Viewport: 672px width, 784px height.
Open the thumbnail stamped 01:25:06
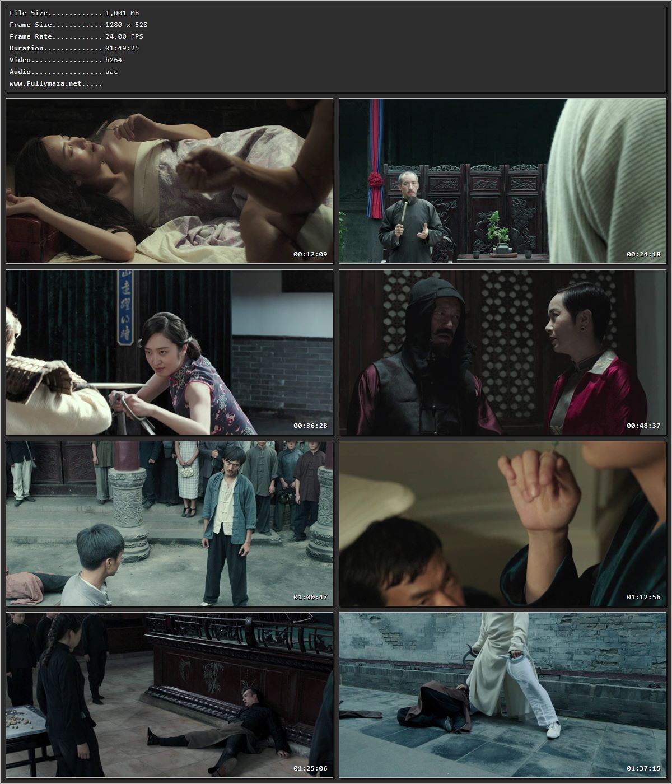(x=169, y=695)
